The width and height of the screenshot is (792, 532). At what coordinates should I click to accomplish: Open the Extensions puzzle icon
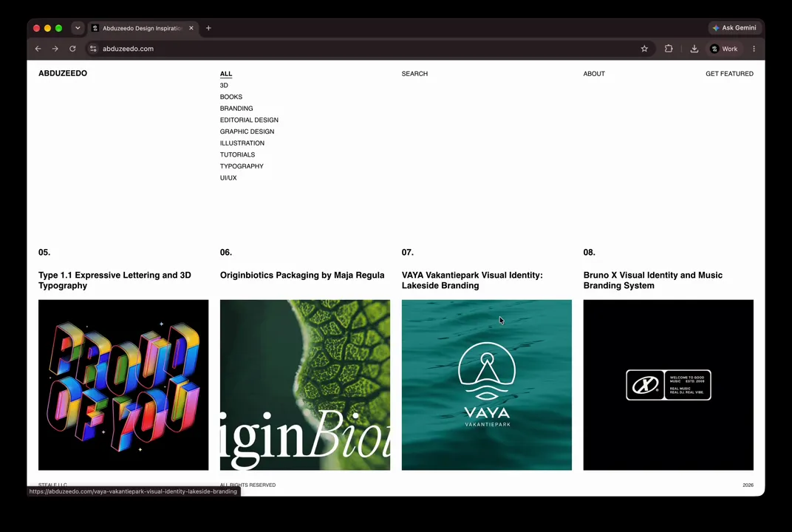pos(668,49)
